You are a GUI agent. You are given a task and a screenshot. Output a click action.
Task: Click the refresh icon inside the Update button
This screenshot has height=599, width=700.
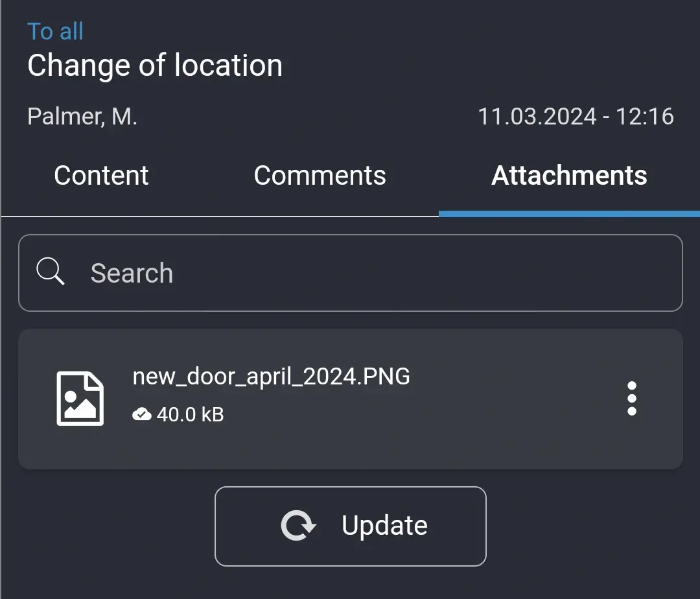coord(298,525)
